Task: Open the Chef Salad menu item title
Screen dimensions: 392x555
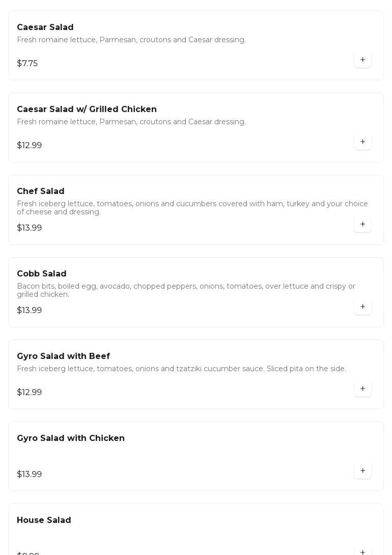Action: (x=41, y=191)
